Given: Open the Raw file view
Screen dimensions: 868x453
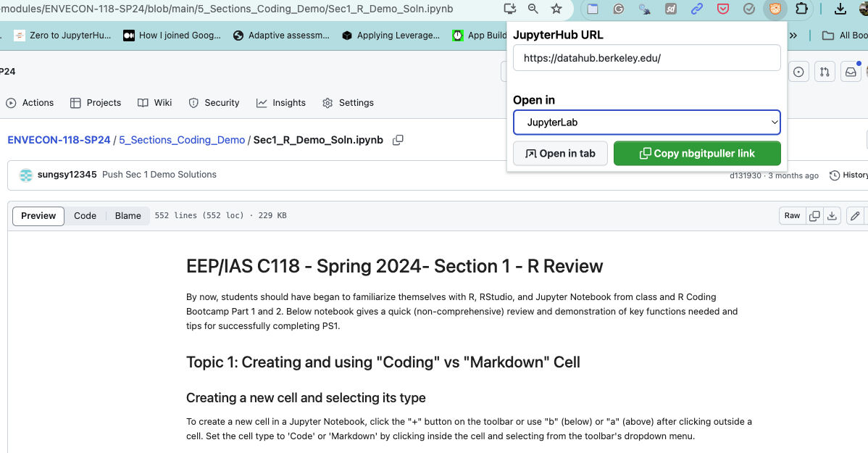Looking at the screenshot, I should click(x=792, y=216).
